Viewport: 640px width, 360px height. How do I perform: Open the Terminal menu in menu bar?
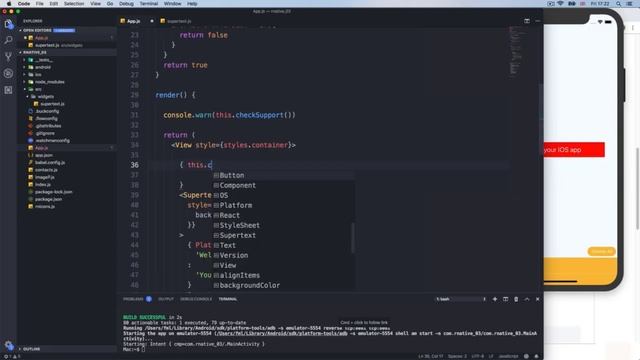(149, 4)
